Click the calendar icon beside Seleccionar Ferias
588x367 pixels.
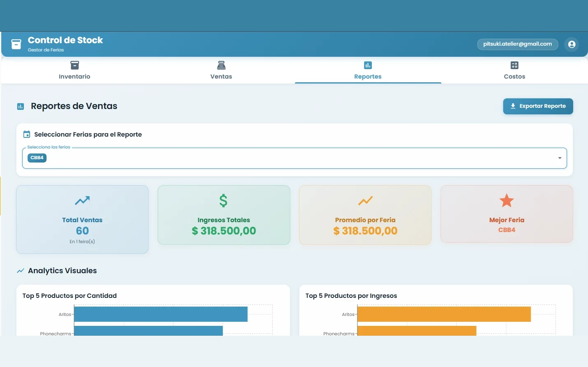(x=27, y=134)
